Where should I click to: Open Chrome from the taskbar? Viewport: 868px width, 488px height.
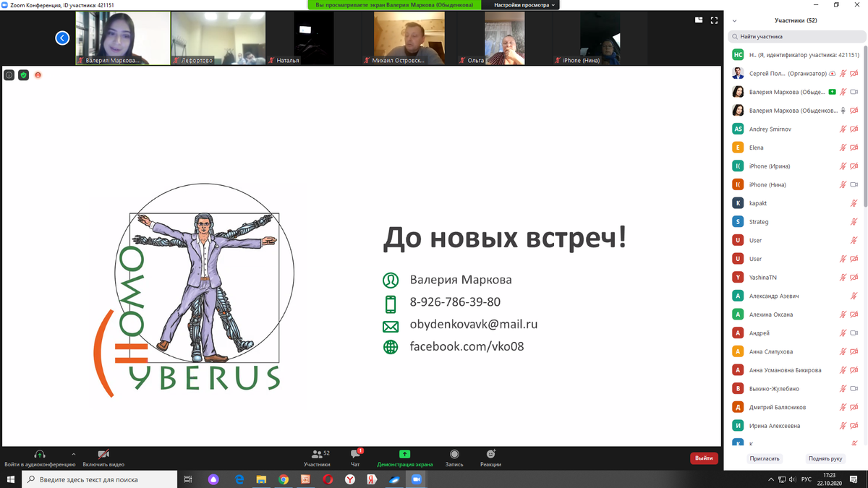284,479
